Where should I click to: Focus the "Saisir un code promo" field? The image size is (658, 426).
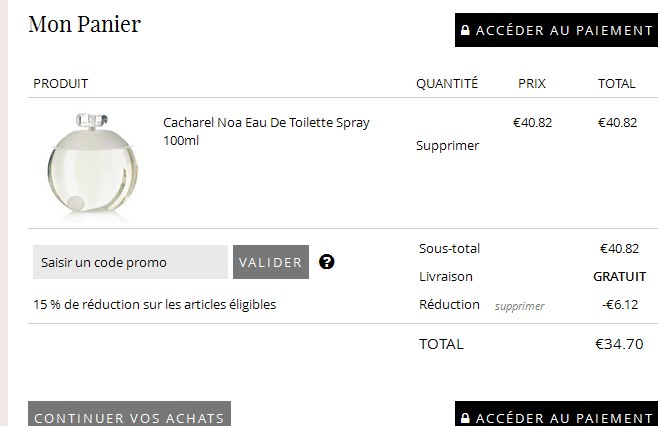[x=130, y=262]
